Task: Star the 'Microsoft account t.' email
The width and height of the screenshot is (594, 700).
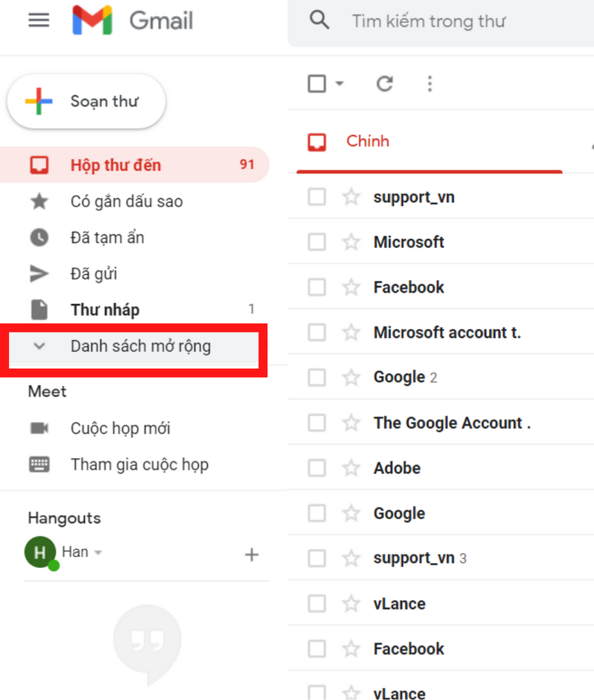Action: coord(351,332)
